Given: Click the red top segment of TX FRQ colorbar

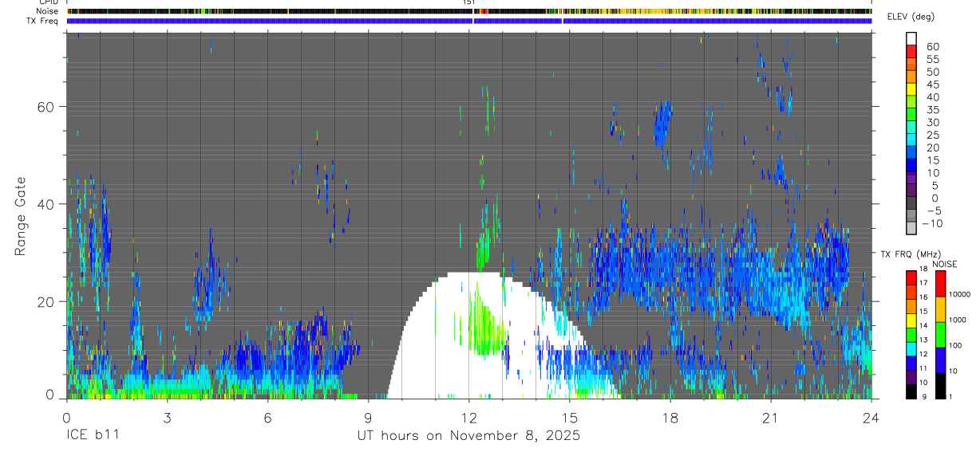Looking at the screenshot, I should [x=911, y=277].
